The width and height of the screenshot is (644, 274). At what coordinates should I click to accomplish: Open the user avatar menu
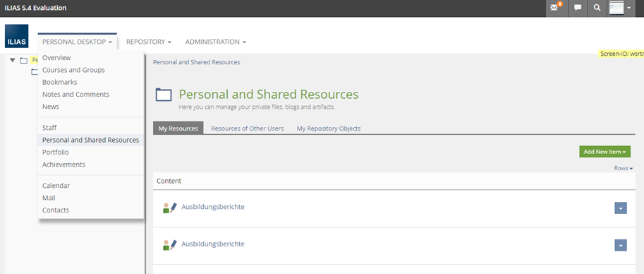click(x=621, y=8)
